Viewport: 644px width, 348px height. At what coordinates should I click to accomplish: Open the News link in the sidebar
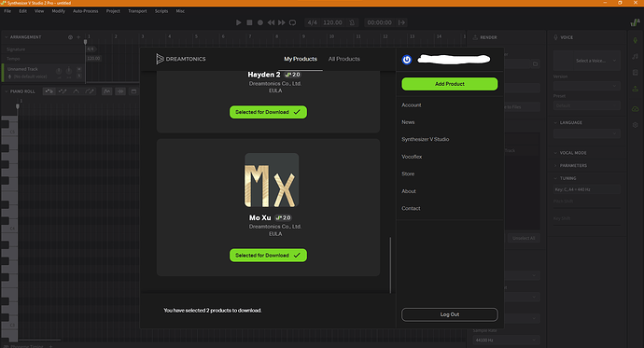pyautogui.click(x=408, y=122)
